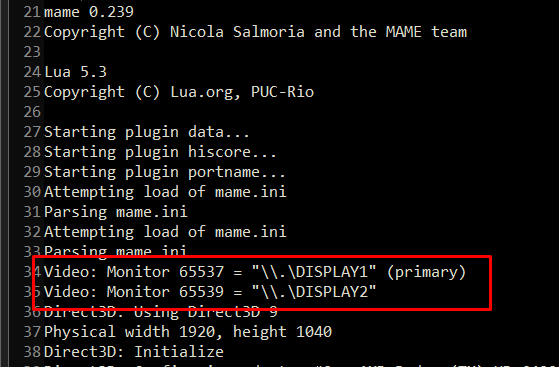Click line number 35 in the gutter
559x367 pixels.
coord(32,292)
